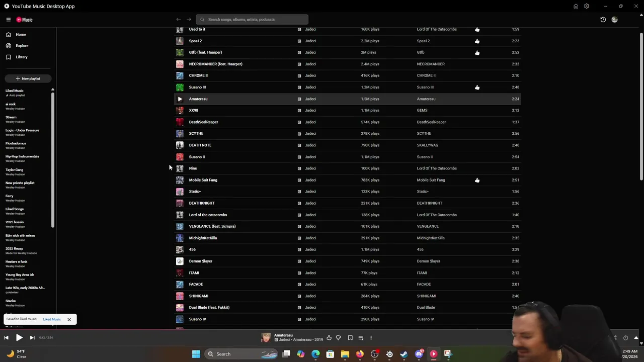
Task: Open more actions in player bar
Action: point(371,338)
